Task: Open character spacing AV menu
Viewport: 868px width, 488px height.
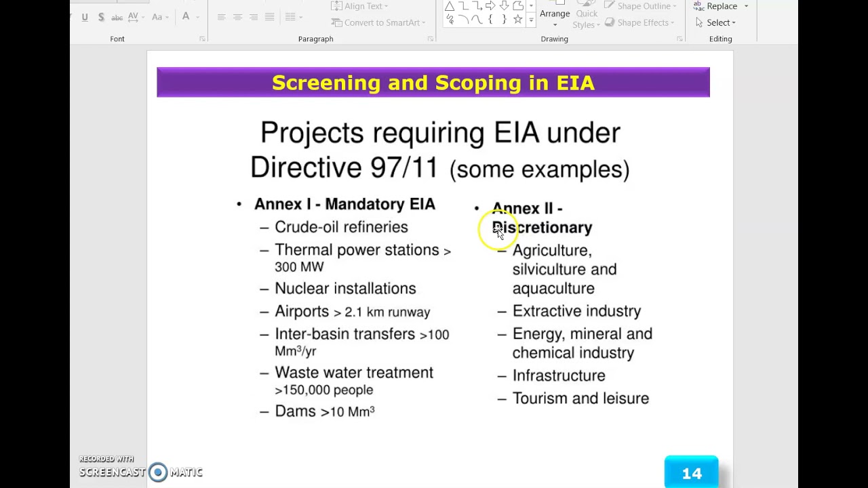Action: pos(136,17)
